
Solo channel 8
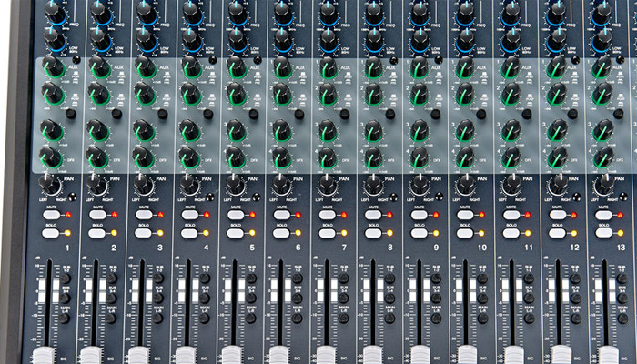tap(373, 233)
